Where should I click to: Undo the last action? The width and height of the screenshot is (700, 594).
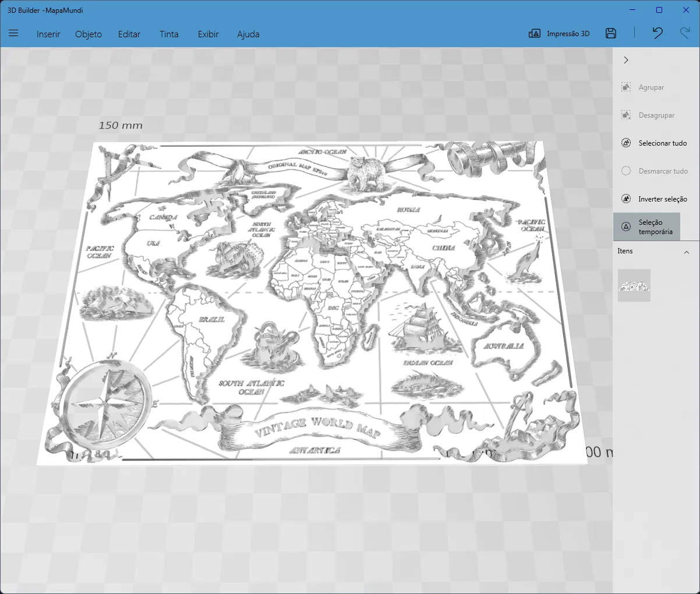[657, 33]
